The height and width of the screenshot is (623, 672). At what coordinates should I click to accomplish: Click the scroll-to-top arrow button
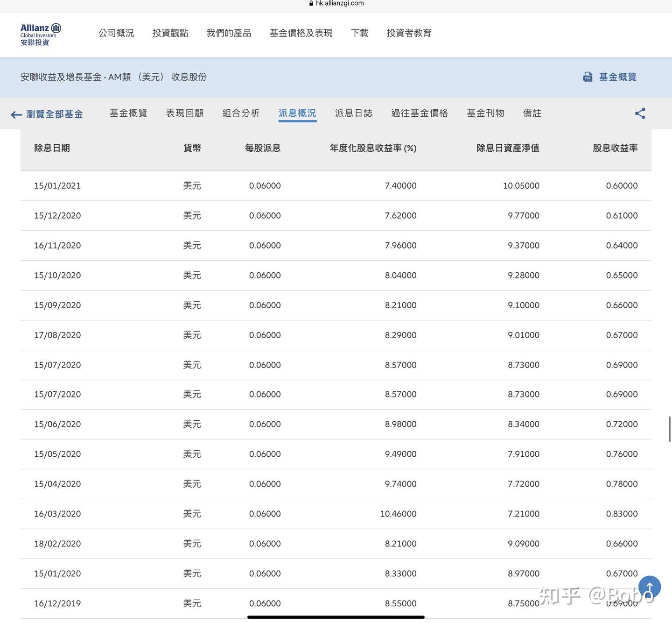point(650,587)
